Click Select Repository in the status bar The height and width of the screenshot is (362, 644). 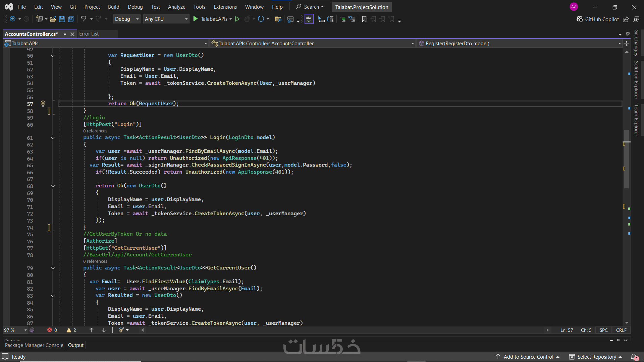point(596,357)
